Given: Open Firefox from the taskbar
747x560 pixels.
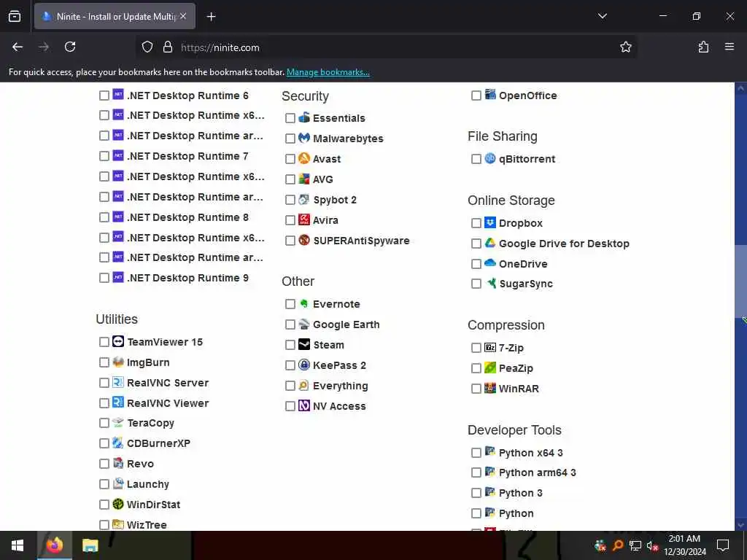Looking at the screenshot, I should 54,545.
